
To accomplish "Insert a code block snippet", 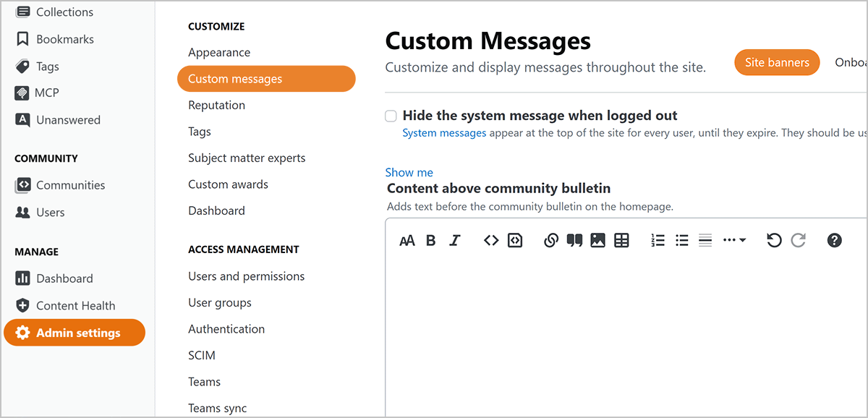I will tap(515, 241).
